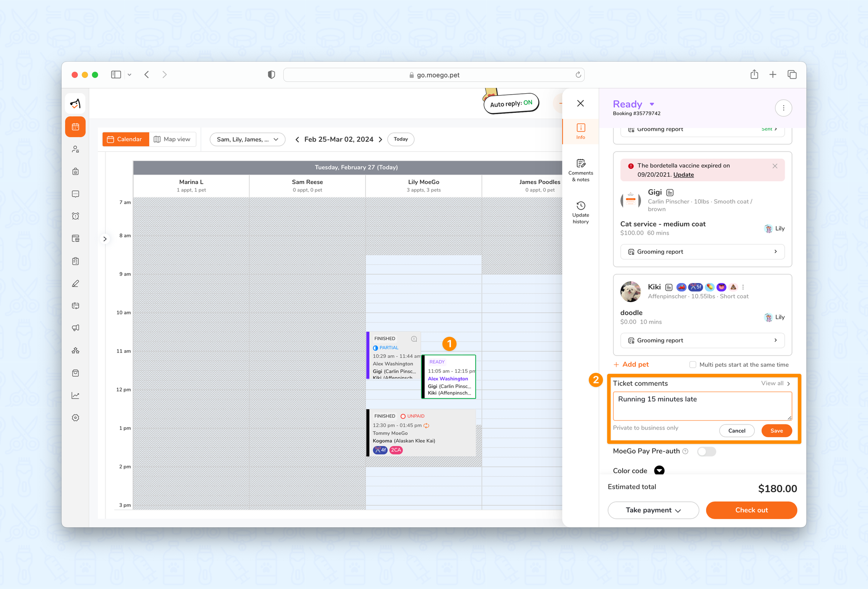Click the three-dot booking options menu
The height and width of the screenshot is (589, 868).
point(783,108)
